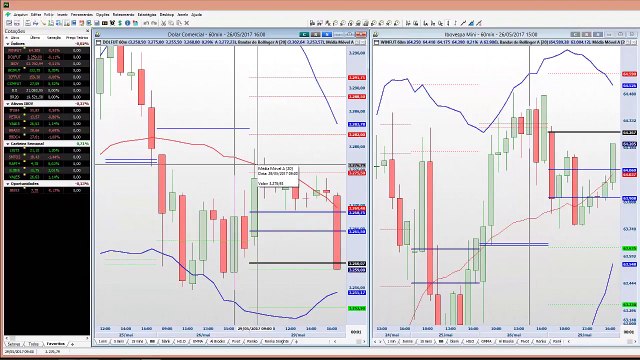Select Al Brooks tab on Ibovespa chart
The height and width of the screenshot is (360, 640).
tap(506, 341)
